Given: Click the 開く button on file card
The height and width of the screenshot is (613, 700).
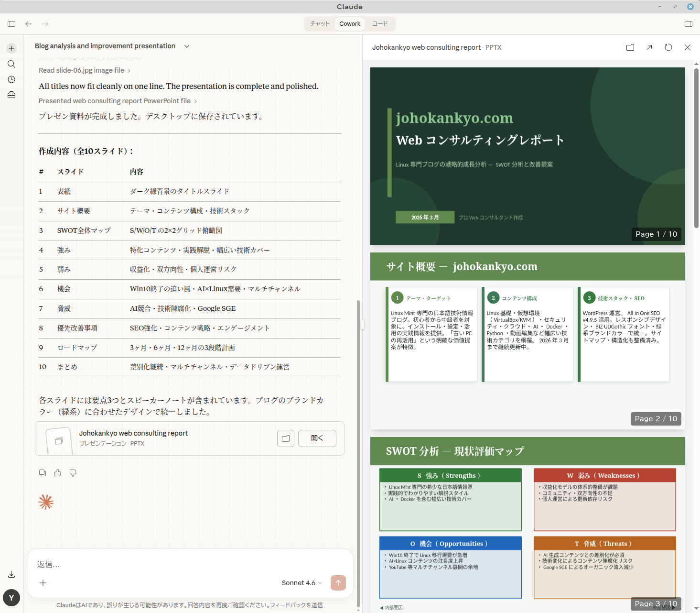Looking at the screenshot, I should 317,438.
